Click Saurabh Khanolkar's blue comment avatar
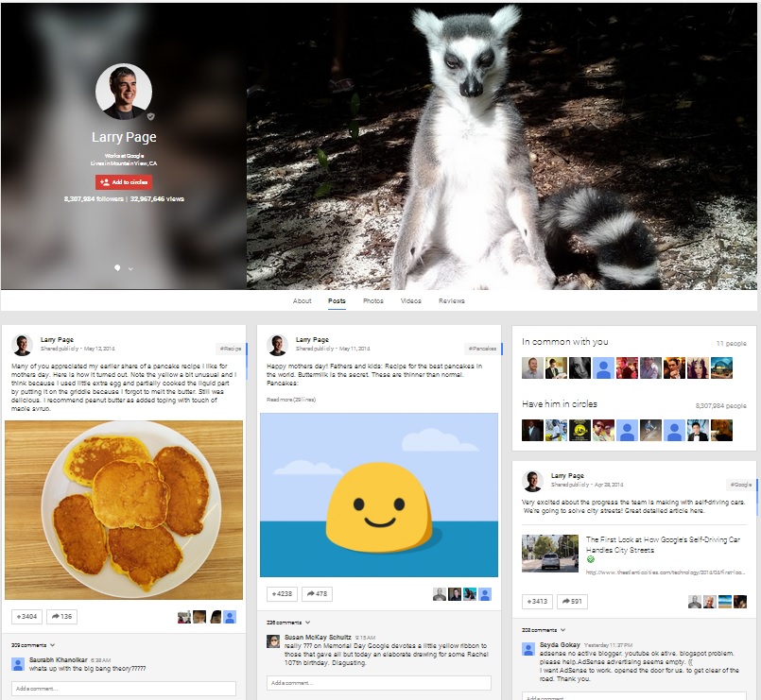 pyautogui.click(x=18, y=664)
